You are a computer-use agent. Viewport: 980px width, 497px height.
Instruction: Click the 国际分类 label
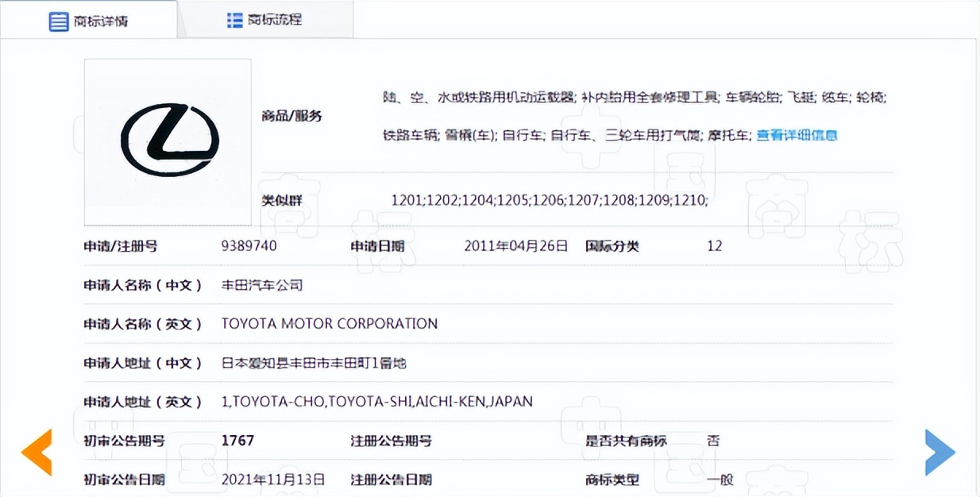click(x=612, y=246)
